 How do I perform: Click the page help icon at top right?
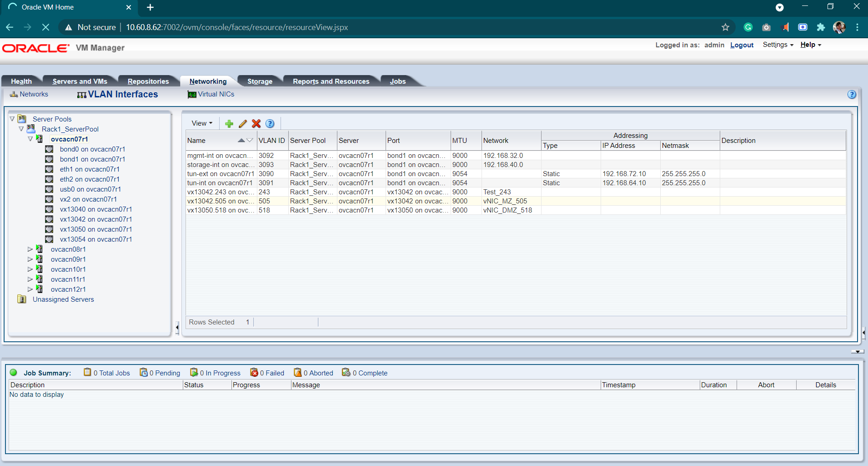(852, 94)
